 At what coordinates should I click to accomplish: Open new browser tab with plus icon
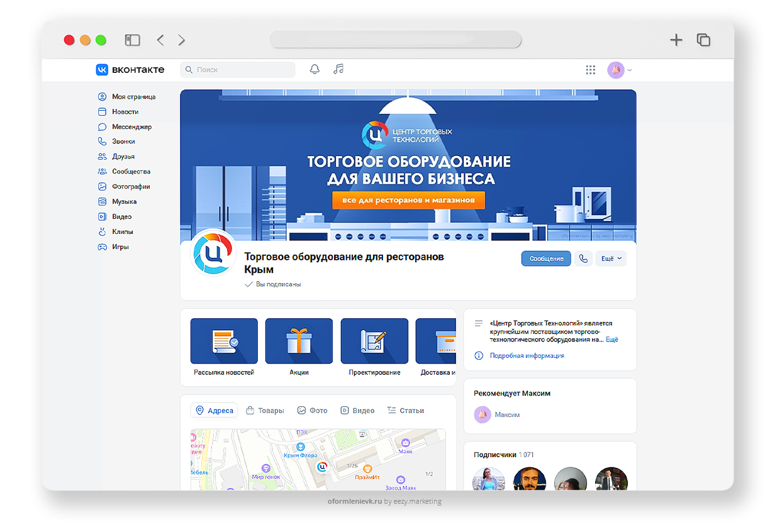click(676, 40)
